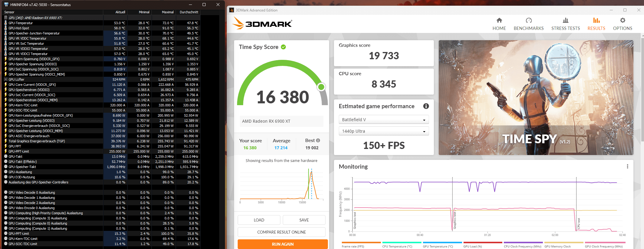Screen dimensions: 644x249
Task: Click the Durchschnitt column header in HWiNFO
Action: [188, 12]
